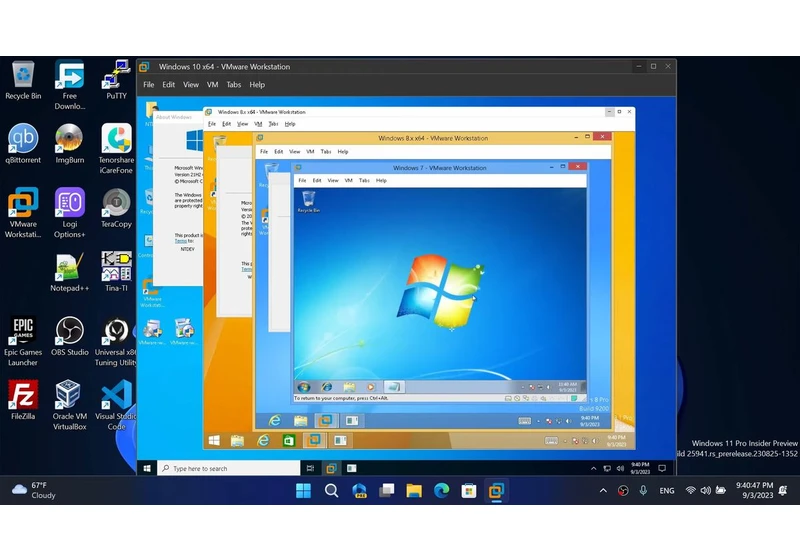Open OBS Studio desktop icon
Screen dimensions: 800x560
69,336
